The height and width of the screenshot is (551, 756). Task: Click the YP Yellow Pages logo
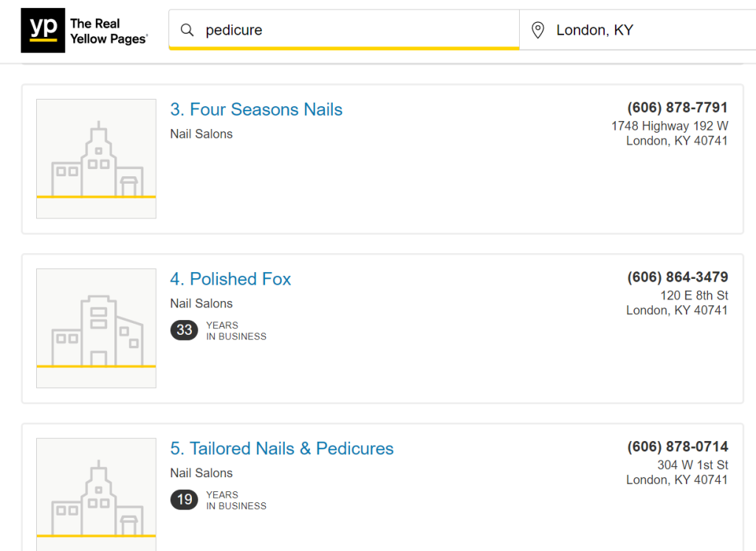pos(84,30)
